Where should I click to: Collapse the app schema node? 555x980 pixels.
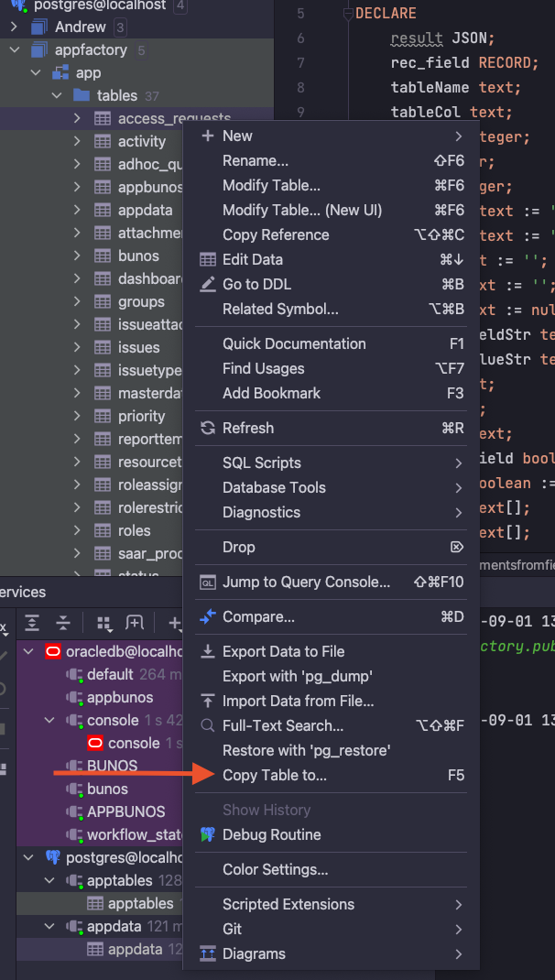point(37,73)
